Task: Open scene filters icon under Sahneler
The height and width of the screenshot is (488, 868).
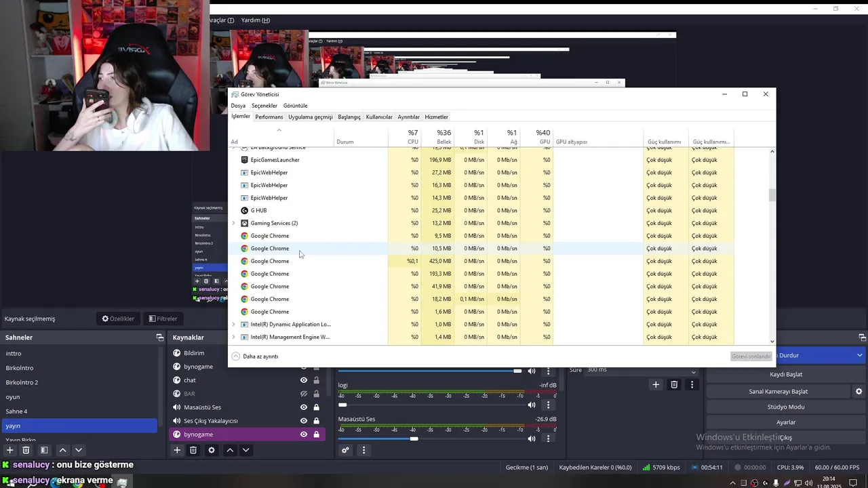Action: (x=44, y=450)
